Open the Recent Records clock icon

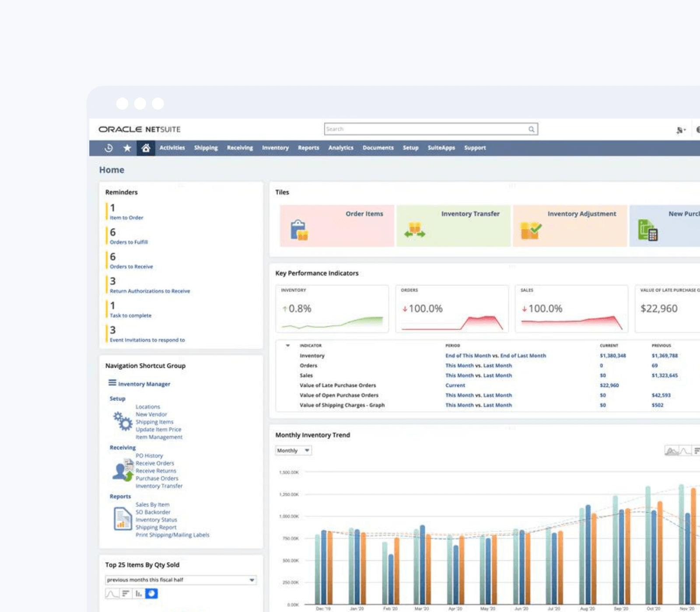[108, 148]
